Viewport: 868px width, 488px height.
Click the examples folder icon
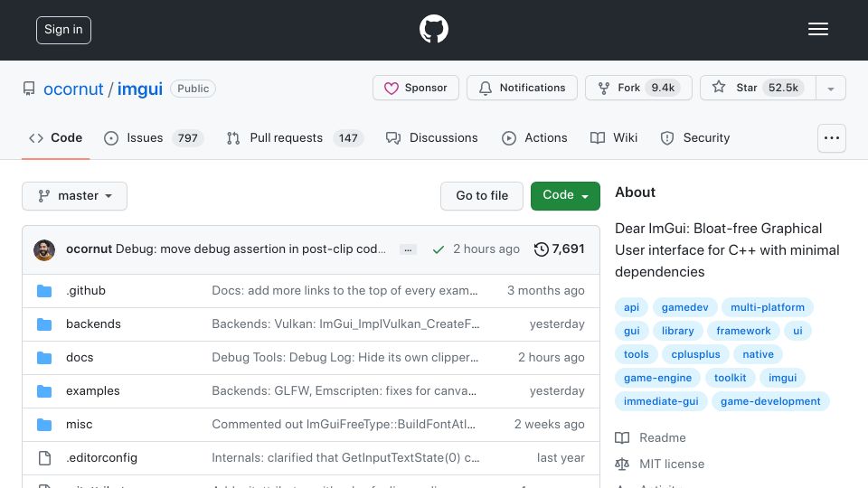pyautogui.click(x=44, y=391)
